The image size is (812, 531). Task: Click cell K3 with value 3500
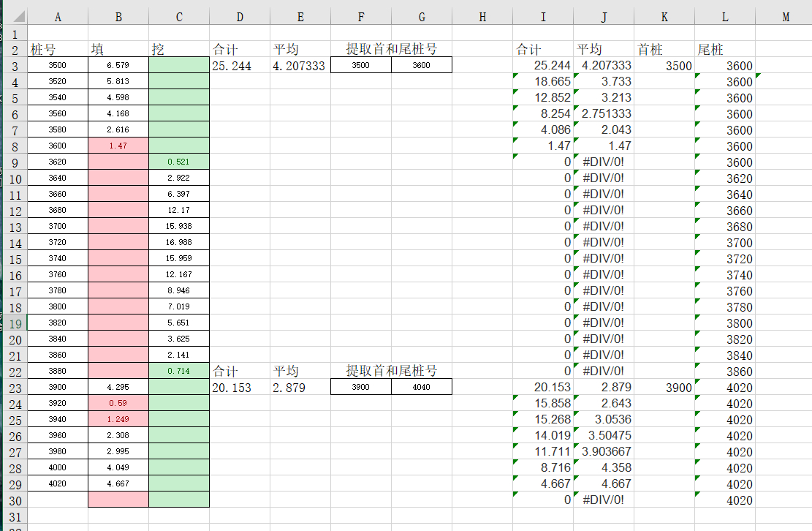664,65
